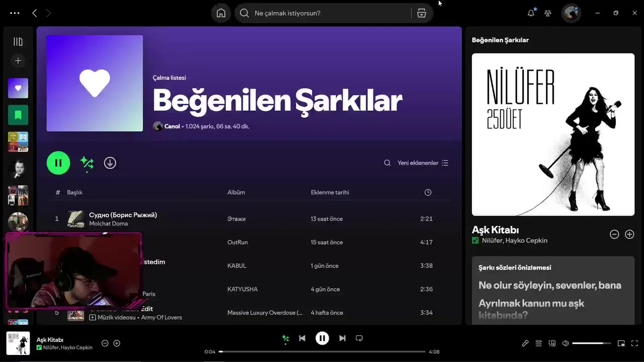Open the artist link Army Of Lovers
The image size is (644, 362).
point(162,318)
